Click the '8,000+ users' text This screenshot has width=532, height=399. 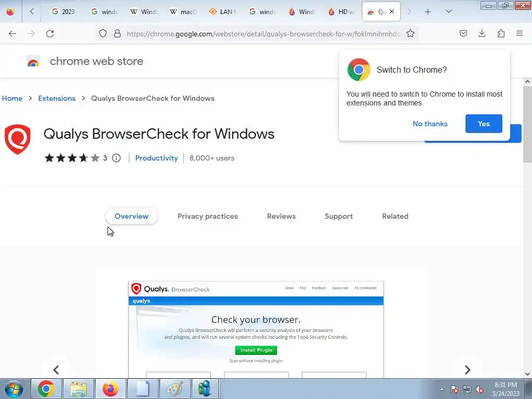pos(212,158)
